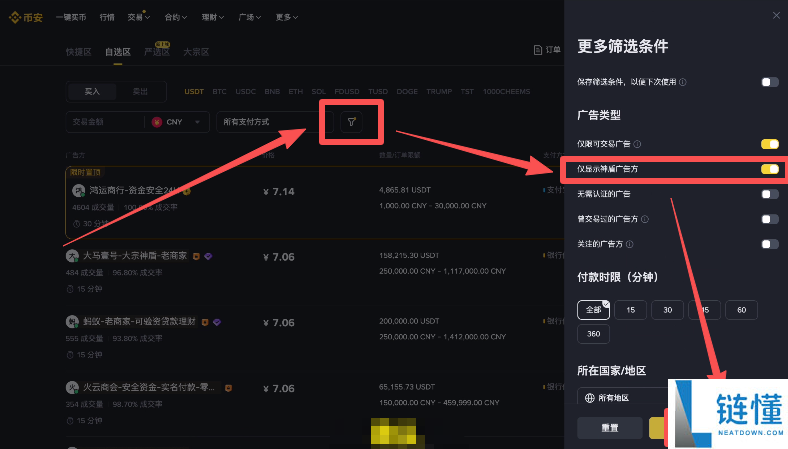
Task: Select 1000CHEEMS coin filter
Action: [507, 92]
